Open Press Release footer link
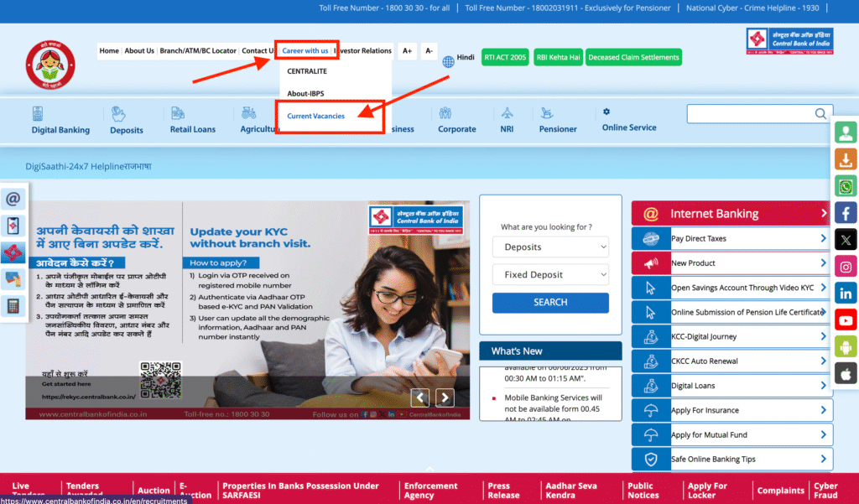 [x=503, y=491]
